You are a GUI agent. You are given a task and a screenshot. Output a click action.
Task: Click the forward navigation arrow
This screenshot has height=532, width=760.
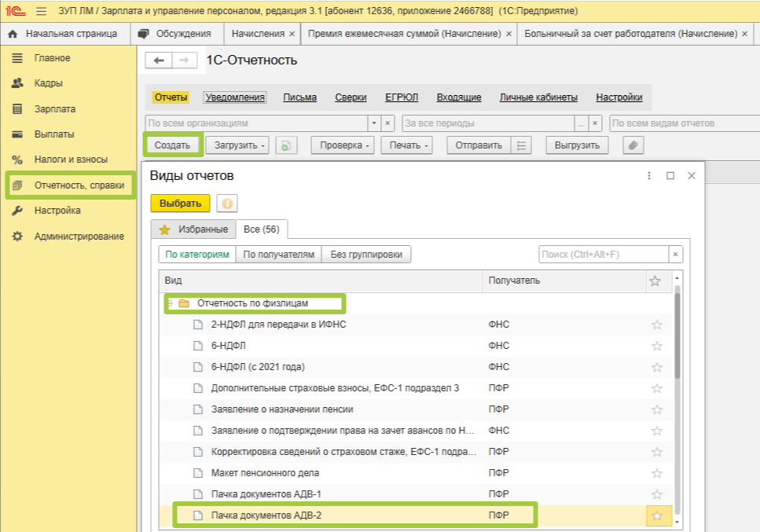[185, 60]
